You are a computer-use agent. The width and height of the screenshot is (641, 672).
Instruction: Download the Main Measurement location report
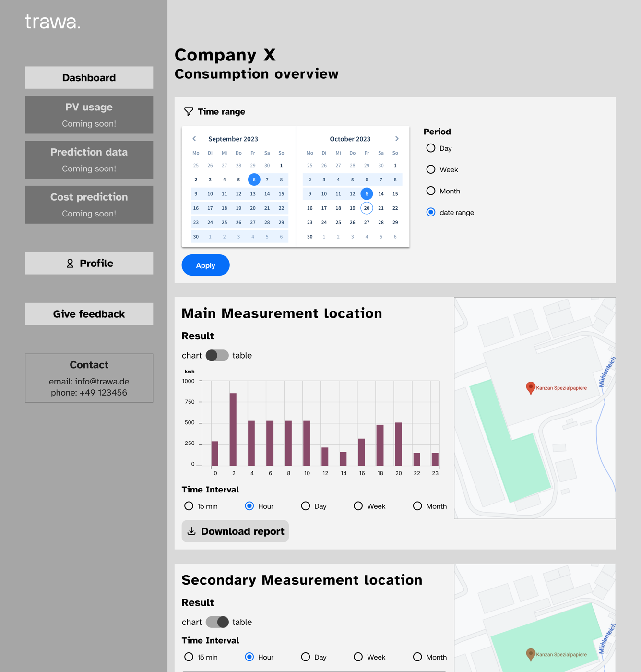coord(235,531)
